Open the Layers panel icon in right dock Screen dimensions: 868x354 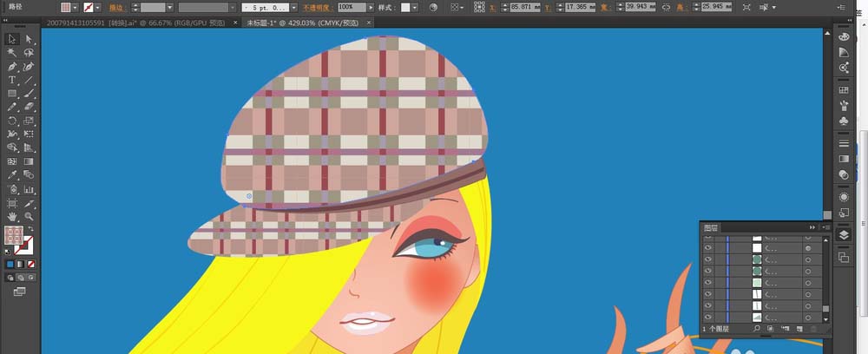point(844,235)
